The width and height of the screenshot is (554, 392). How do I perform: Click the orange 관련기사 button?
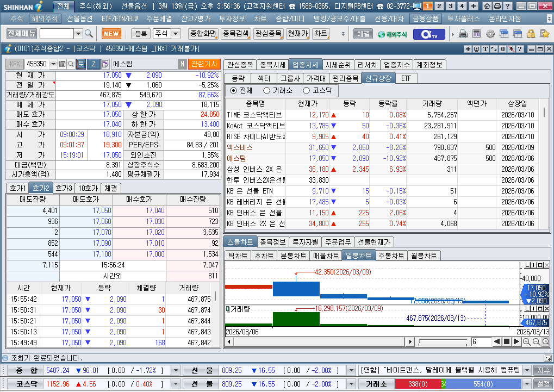204,64
